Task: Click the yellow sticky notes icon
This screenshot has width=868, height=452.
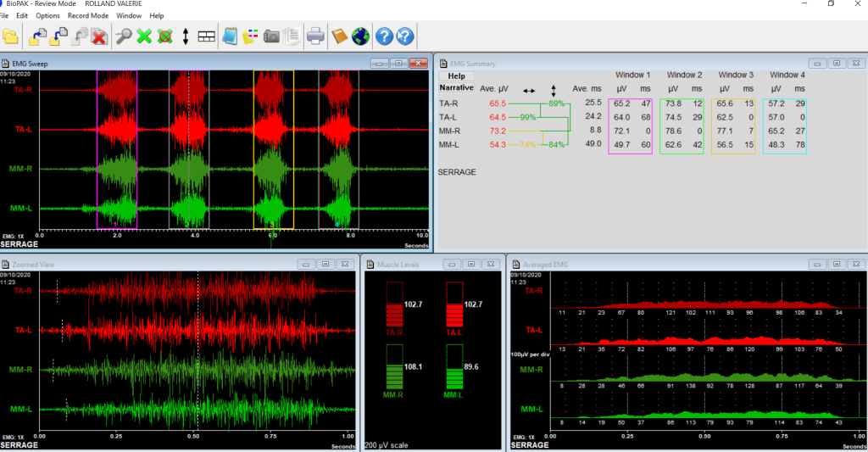Action: [250, 36]
